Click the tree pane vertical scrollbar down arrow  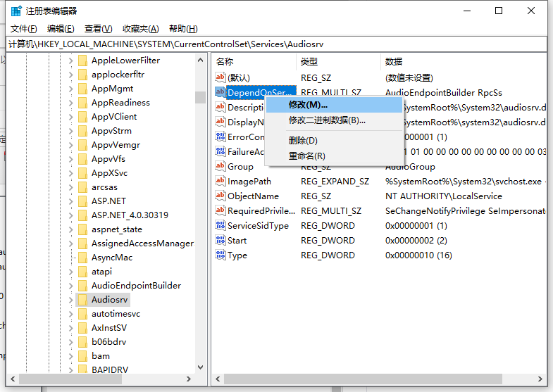coord(200,367)
